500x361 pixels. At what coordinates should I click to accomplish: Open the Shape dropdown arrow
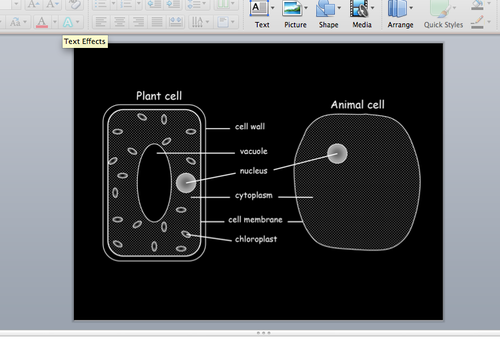339,8
